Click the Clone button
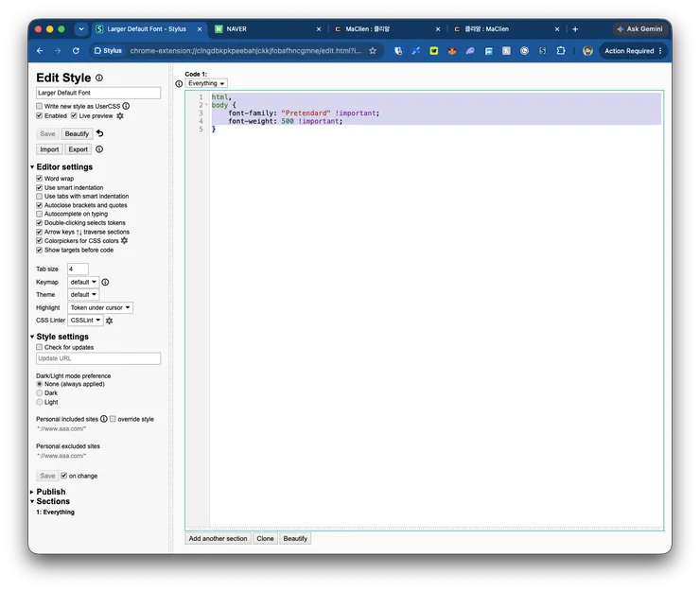700x591 pixels. click(265, 538)
